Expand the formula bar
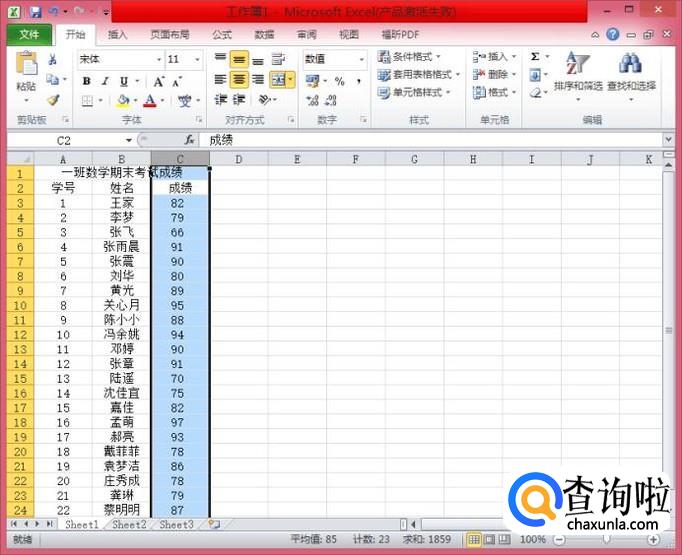Viewport: 682px width, 555px height. pos(669,140)
